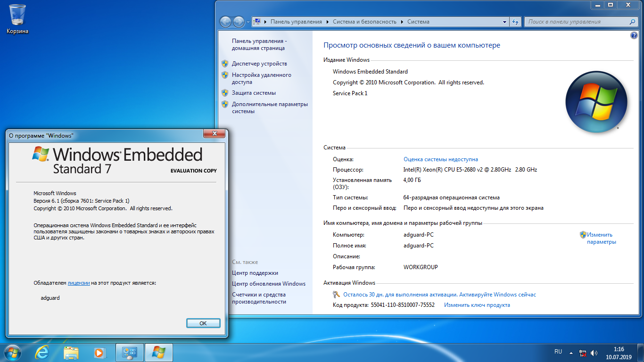Click the Show desktop strip beside the clock
The width and height of the screenshot is (644, 362).
(641, 353)
